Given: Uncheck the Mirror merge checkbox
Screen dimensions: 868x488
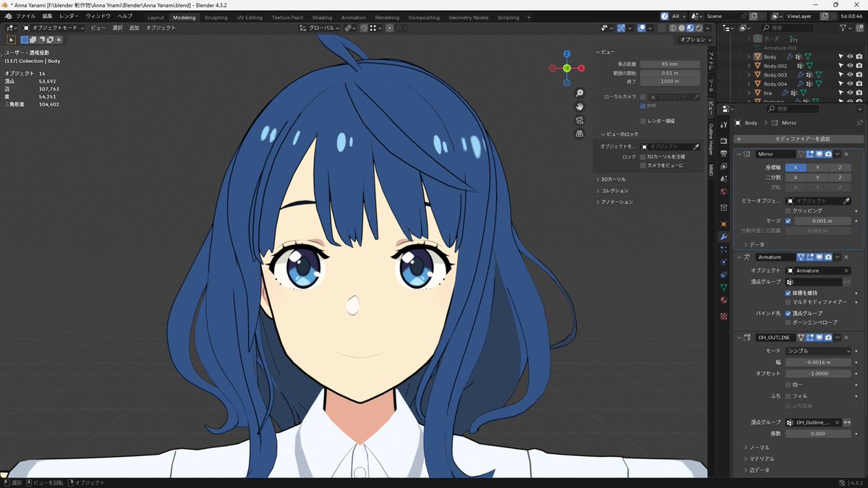Looking at the screenshot, I should (788, 221).
